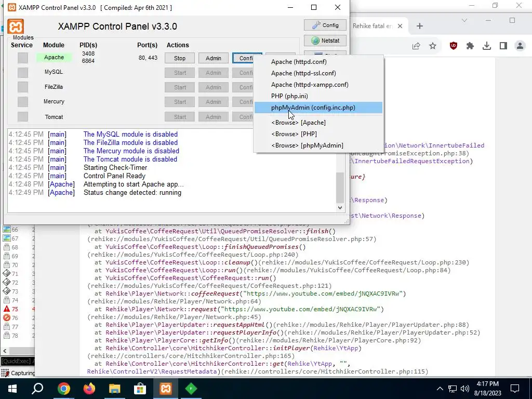Click the Apache Config button

point(243,58)
